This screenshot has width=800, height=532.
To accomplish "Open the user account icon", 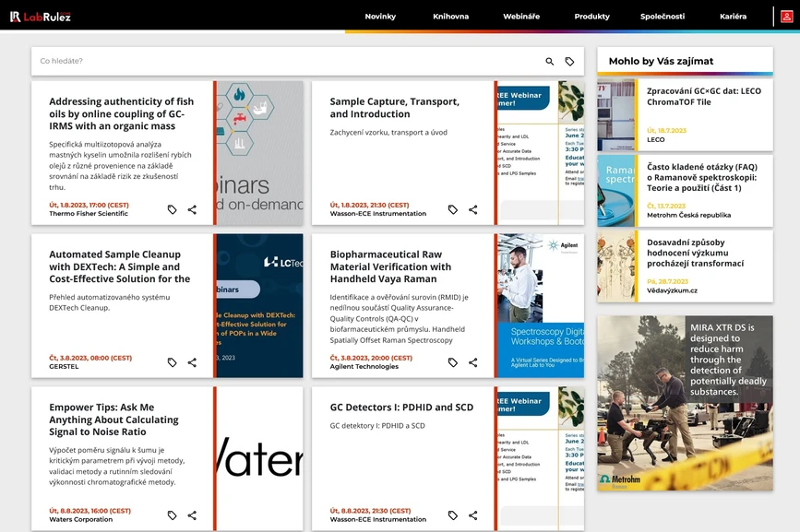I will click(x=787, y=17).
